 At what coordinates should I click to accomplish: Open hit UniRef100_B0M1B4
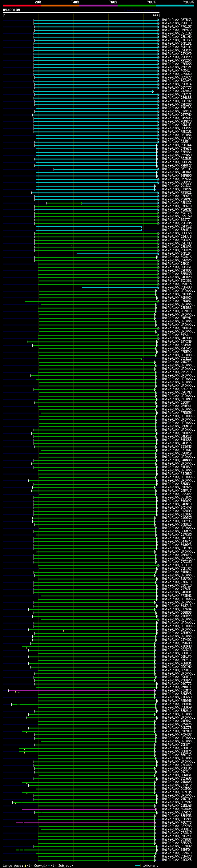click(177, 254)
